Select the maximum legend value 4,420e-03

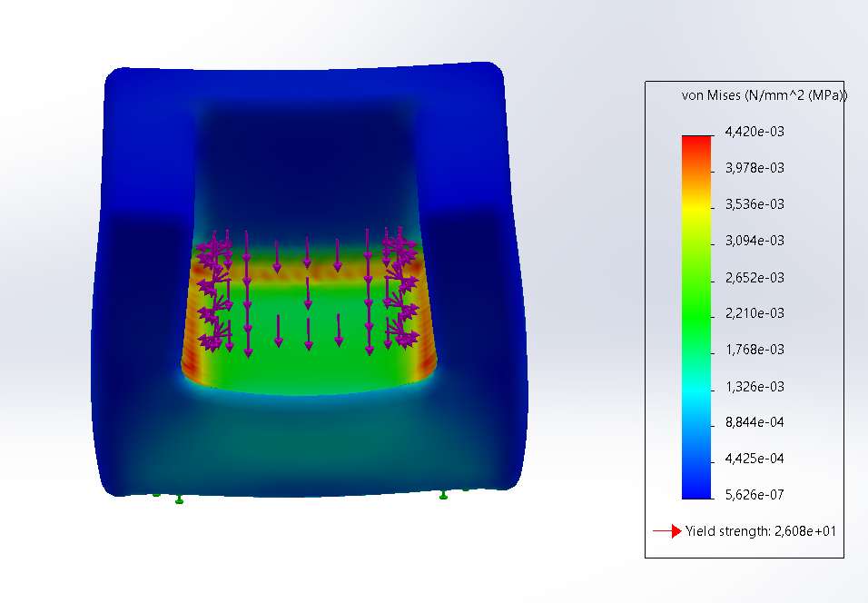(754, 132)
